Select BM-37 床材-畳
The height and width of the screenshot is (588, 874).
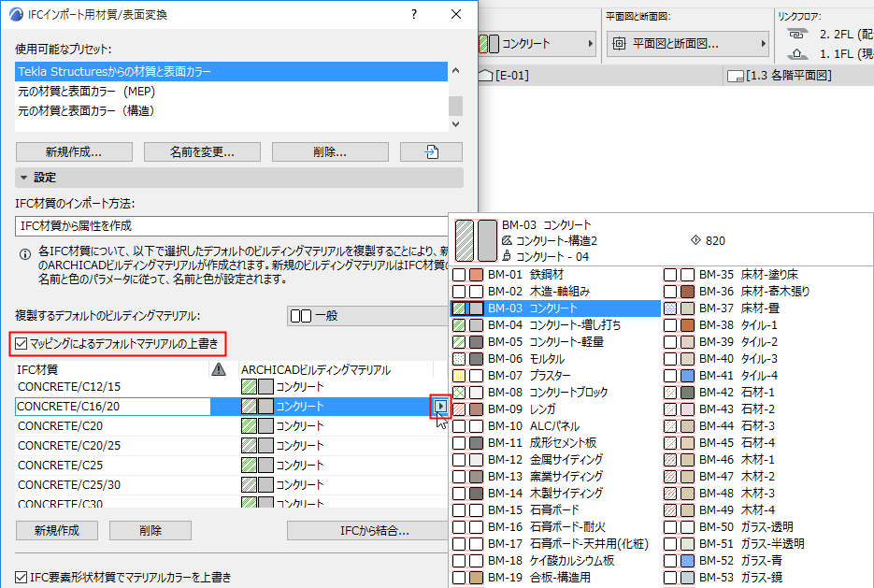767,308
